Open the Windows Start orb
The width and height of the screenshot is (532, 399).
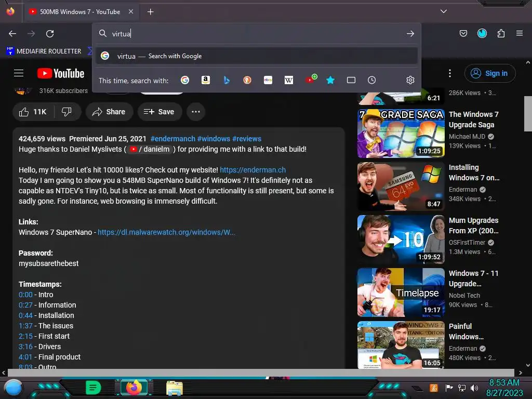pyautogui.click(x=13, y=388)
